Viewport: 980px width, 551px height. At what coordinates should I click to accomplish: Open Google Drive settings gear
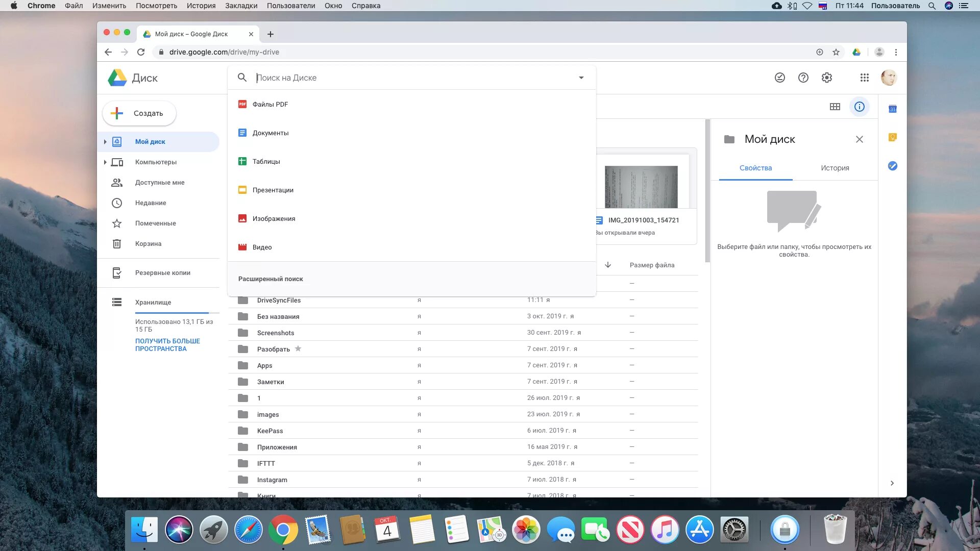point(826,78)
